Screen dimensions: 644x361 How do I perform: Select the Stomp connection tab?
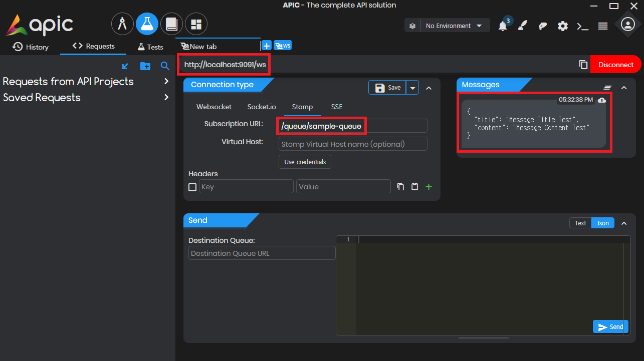(302, 107)
